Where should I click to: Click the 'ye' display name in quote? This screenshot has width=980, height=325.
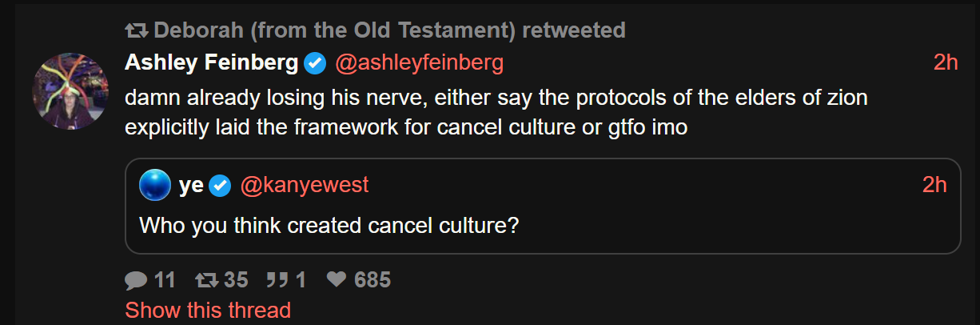pos(191,186)
